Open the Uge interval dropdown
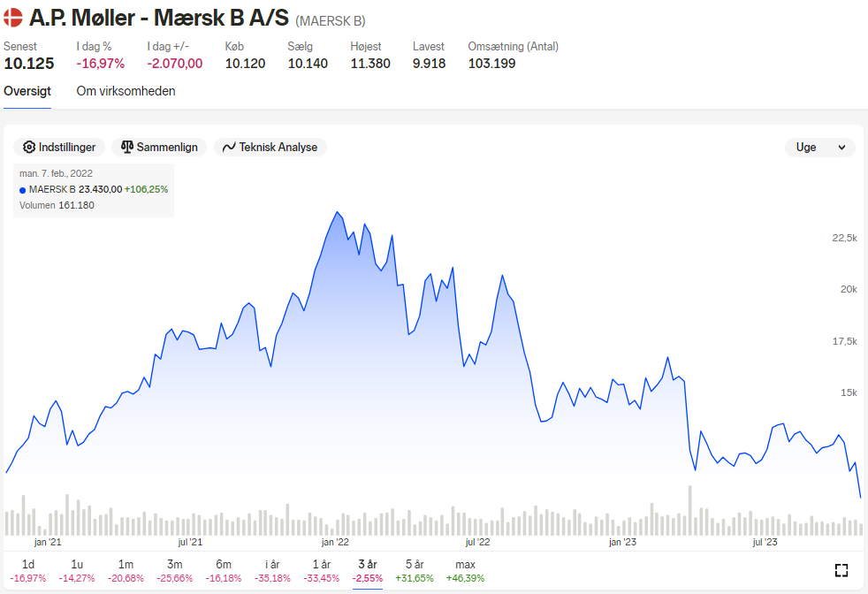The height and width of the screenshot is (594, 868). (x=820, y=148)
